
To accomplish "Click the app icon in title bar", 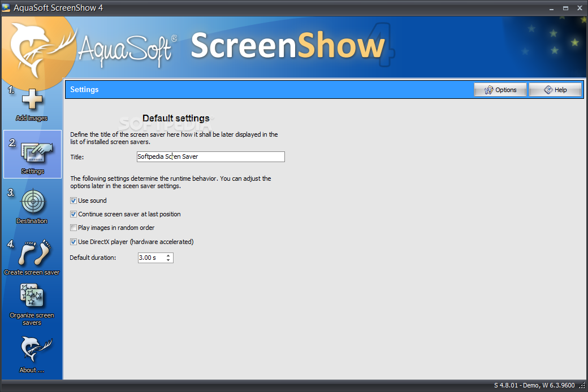I will (6, 7).
